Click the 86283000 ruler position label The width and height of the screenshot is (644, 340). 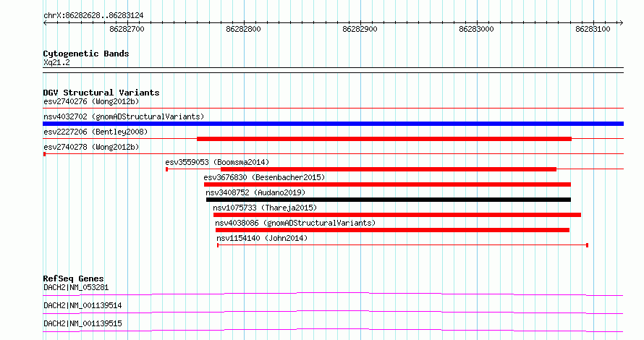476,29
